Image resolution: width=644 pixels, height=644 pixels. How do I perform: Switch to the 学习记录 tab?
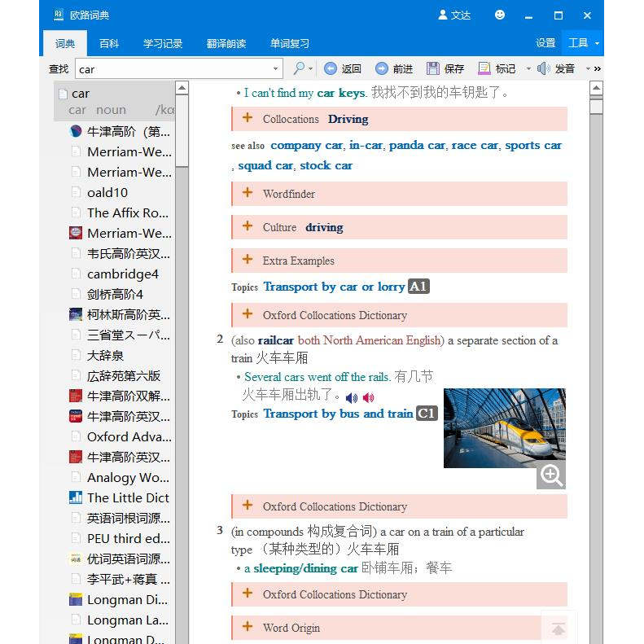[x=163, y=43]
